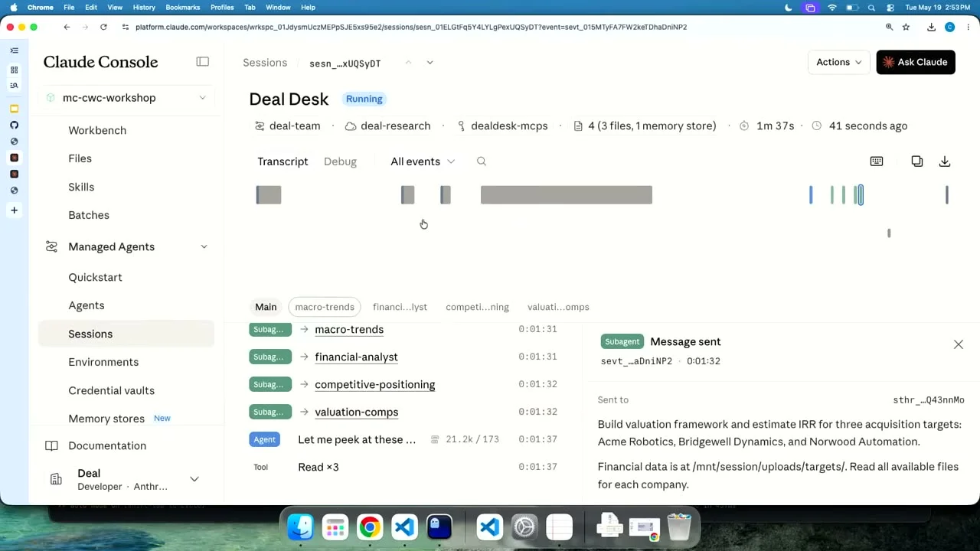Open the Actions dropdown
Viewport: 980px width, 551px height.
click(839, 62)
